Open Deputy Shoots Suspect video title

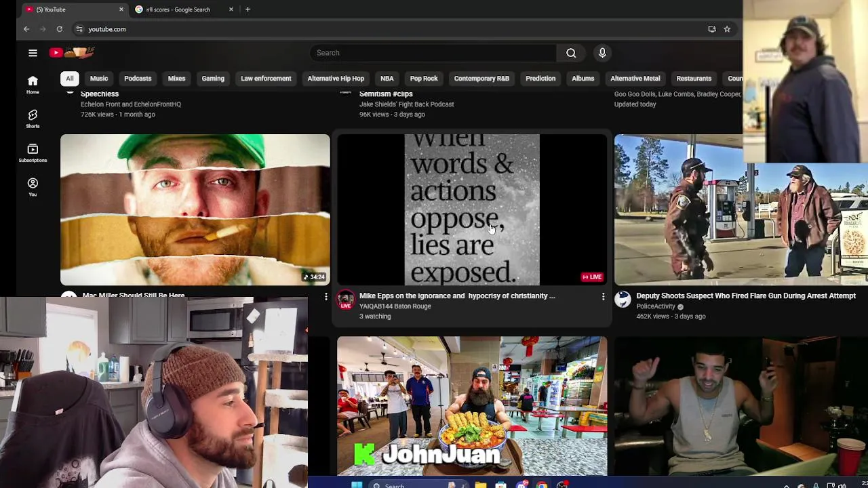tap(746, 296)
